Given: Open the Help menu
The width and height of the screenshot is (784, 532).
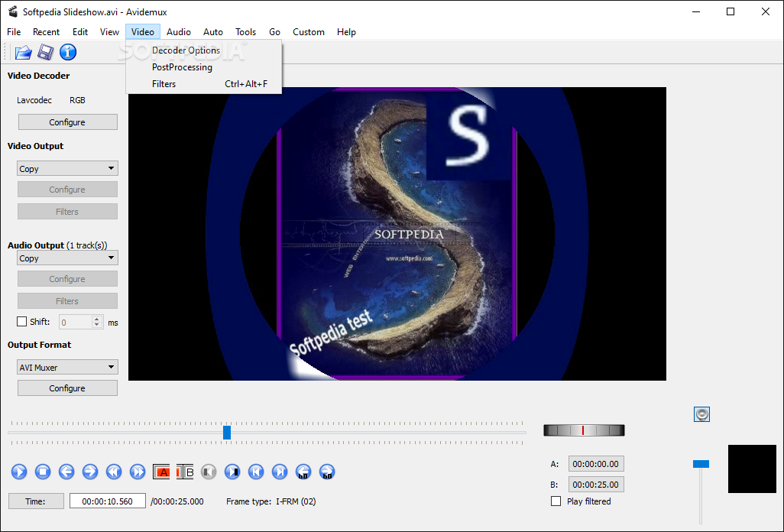Looking at the screenshot, I should pyautogui.click(x=346, y=32).
